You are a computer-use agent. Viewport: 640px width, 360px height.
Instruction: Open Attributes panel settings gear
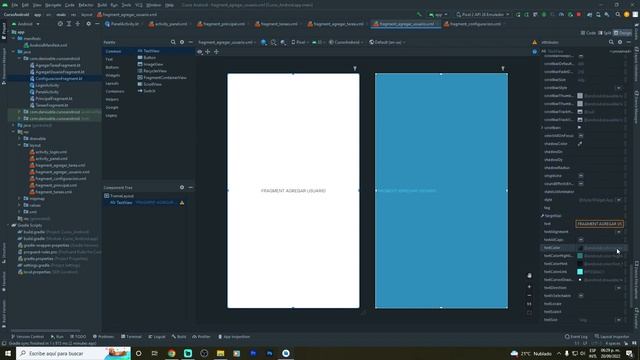point(620,42)
